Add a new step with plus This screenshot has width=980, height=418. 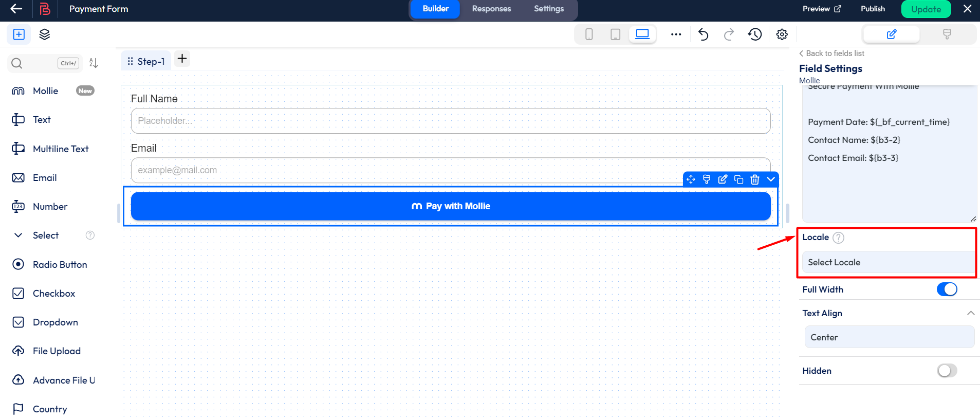coord(182,59)
